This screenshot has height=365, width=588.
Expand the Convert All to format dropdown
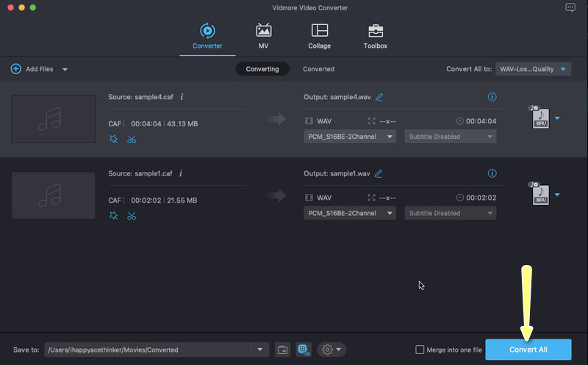[x=534, y=69]
